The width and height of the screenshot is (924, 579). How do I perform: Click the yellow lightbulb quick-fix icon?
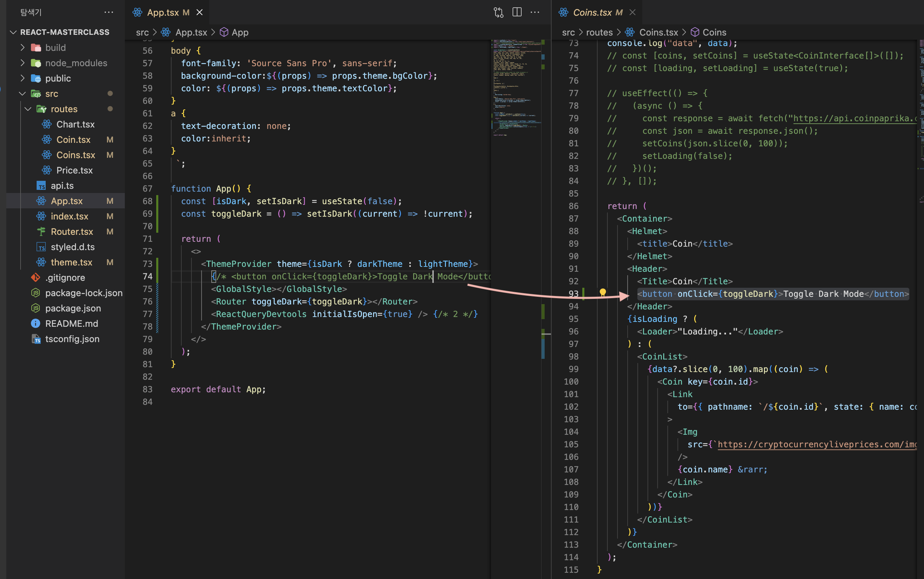(x=603, y=293)
